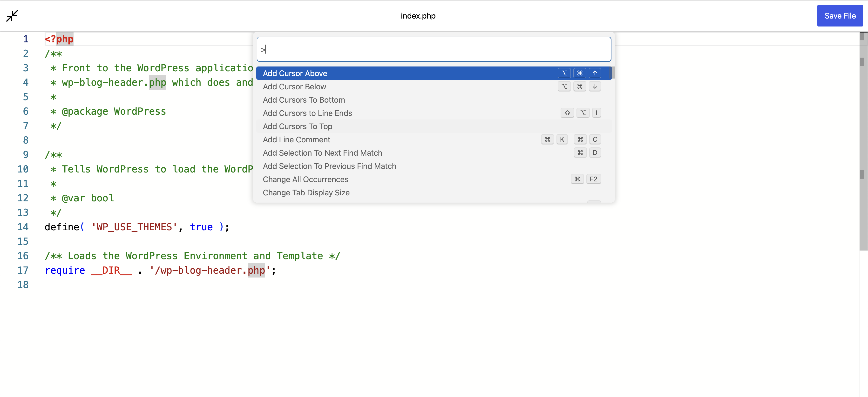Image resolution: width=868 pixels, height=397 pixels.
Task: Select Add Selection To Next Find Match
Action: pos(322,153)
